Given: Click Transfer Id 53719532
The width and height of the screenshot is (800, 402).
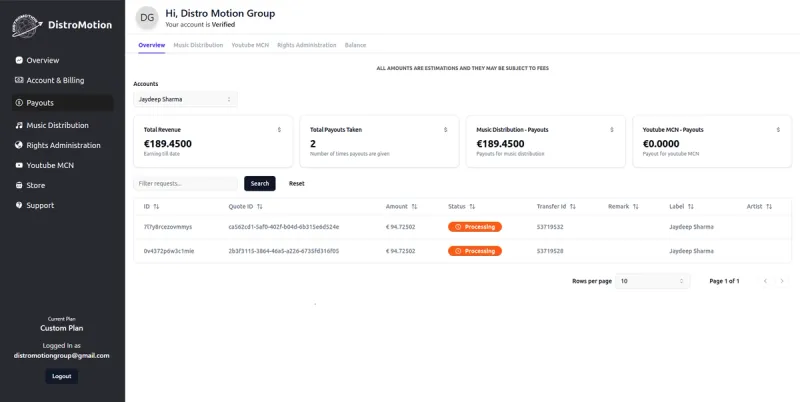Looking at the screenshot, I should pos(550,227).
